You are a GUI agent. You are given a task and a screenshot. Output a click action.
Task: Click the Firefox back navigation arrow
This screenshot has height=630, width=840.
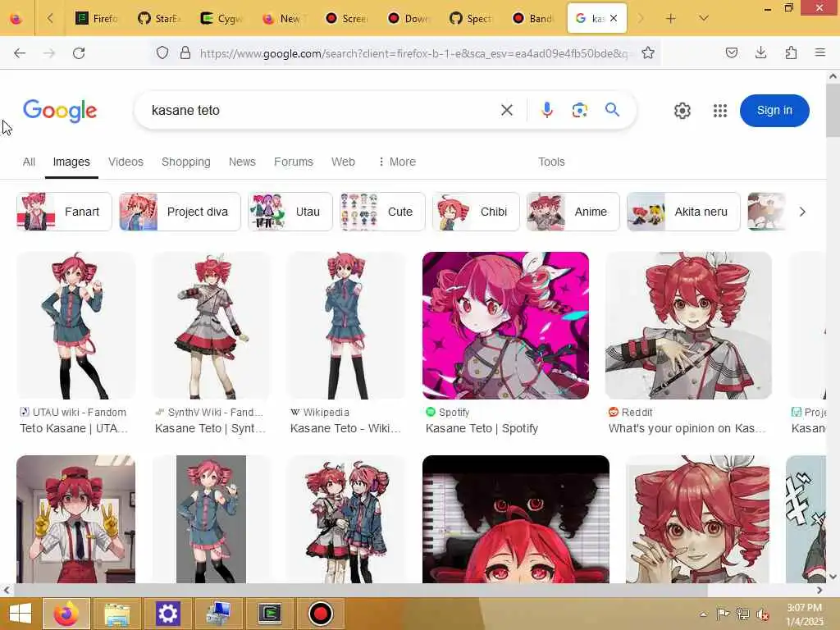(x=20, y=52)
